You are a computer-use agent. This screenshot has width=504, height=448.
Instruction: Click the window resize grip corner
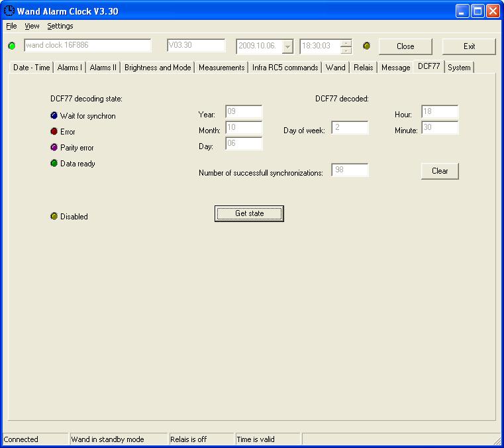point(498,440)
